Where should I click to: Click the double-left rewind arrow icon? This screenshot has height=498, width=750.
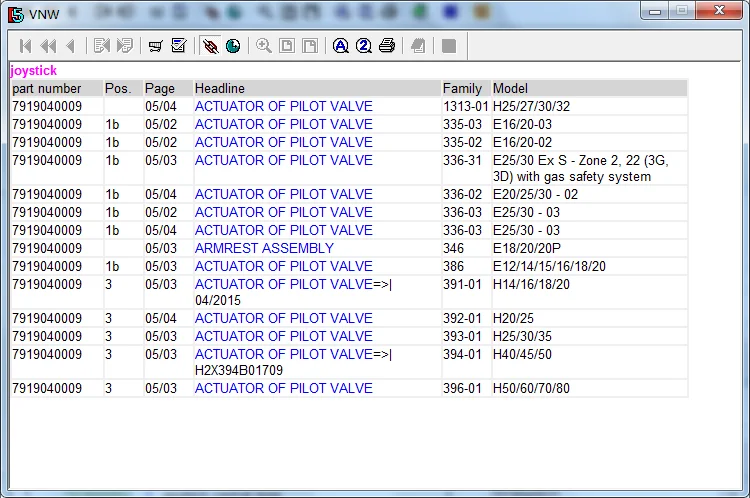(48, 46)
